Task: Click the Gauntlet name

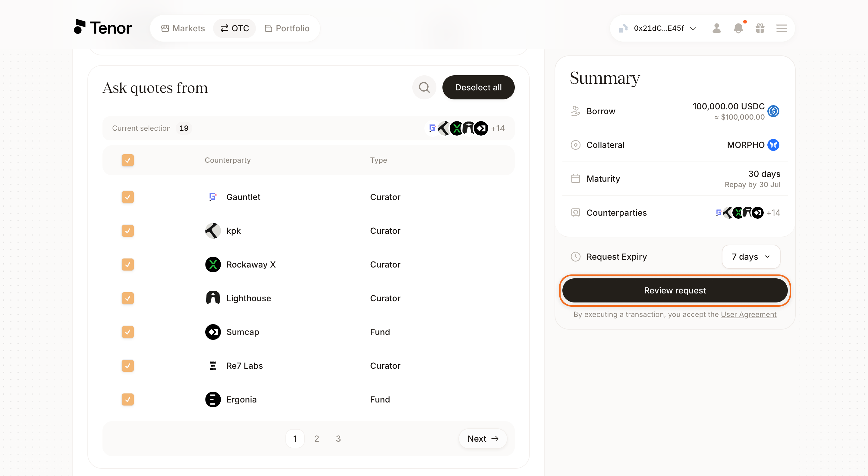Action: pos(243,197)
